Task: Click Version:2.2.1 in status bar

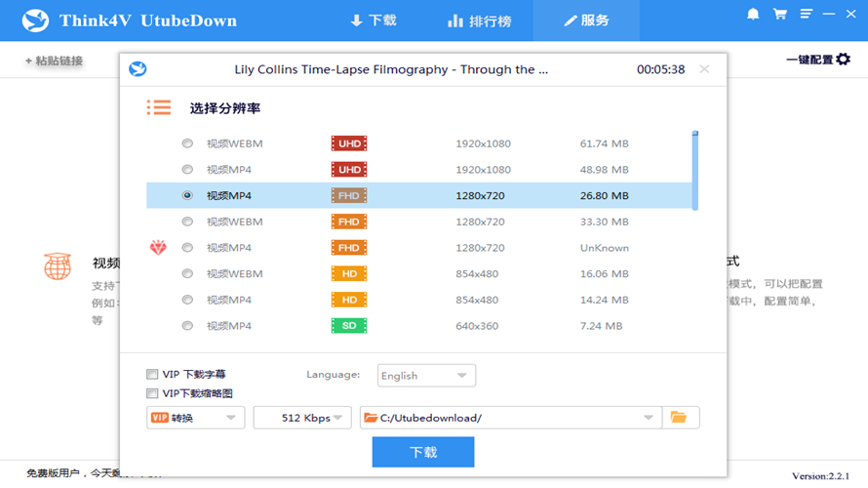Action: pos(820,476)
